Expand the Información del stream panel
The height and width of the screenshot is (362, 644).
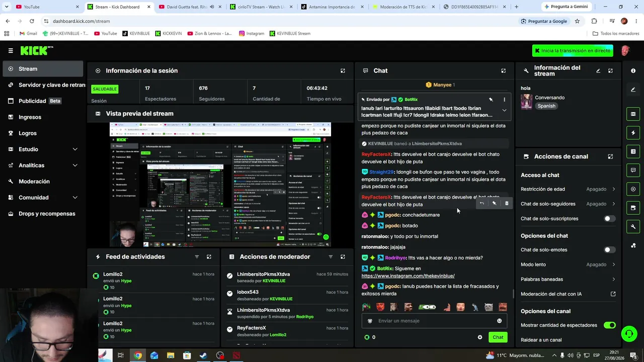point(610,71)
